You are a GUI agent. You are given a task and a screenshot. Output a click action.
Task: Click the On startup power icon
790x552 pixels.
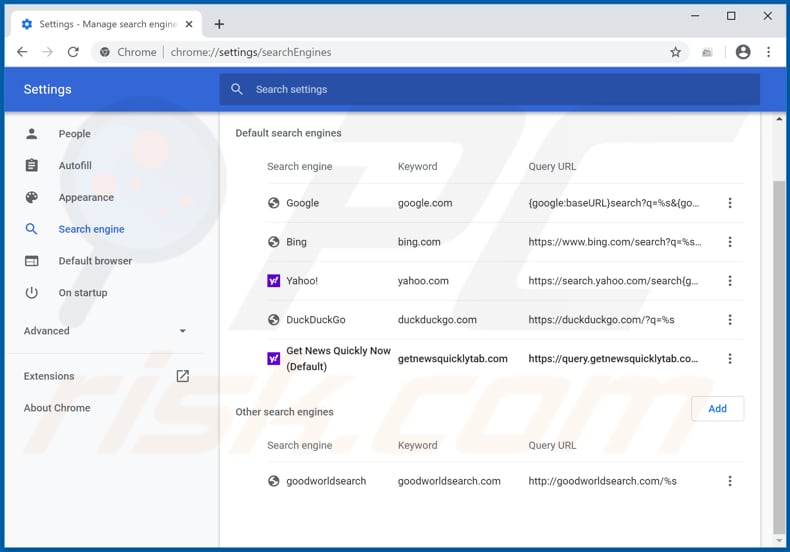pyautogui.click(x=32, y=293)
